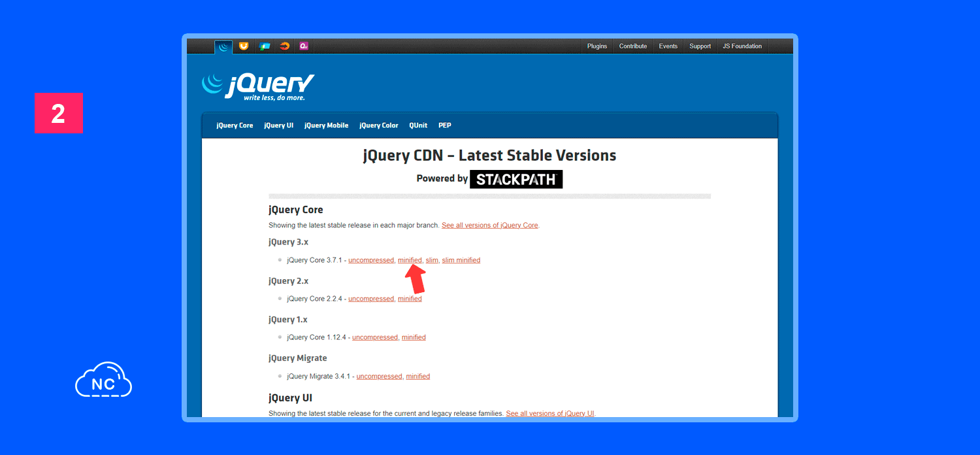Image resolution: width=980 pixels, height=455 pixels.
Task: Open jQuery Core 3.7.1 uncompressed link
Action: pos(371,260)
